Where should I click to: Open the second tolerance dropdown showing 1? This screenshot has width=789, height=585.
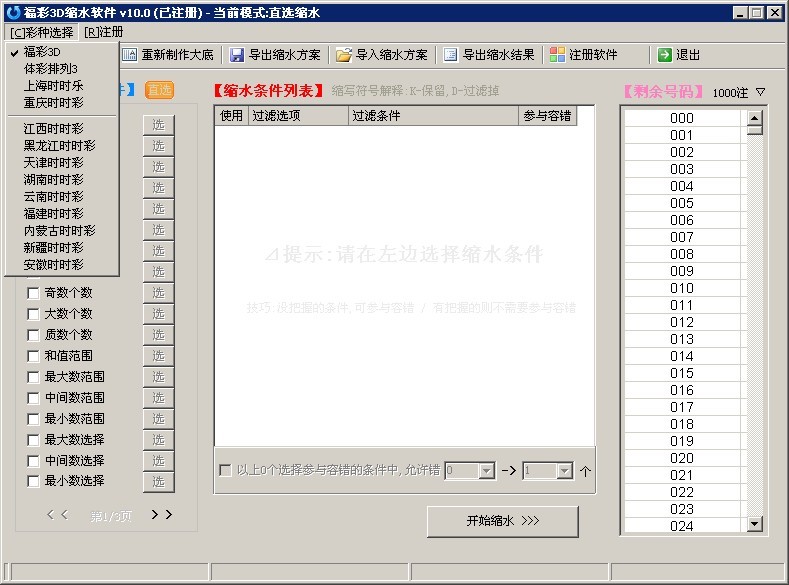coord(564,470)
